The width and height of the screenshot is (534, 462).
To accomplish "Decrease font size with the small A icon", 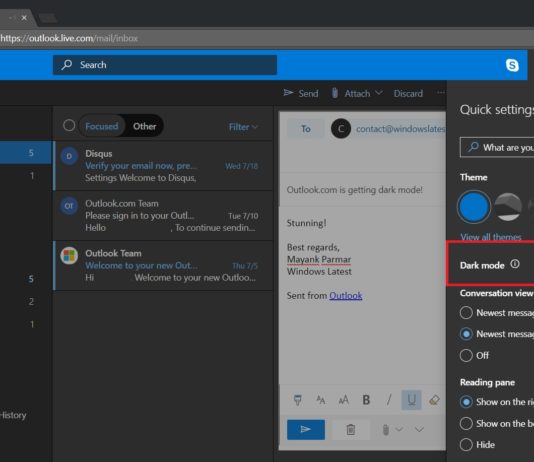I will click(320, 400).
